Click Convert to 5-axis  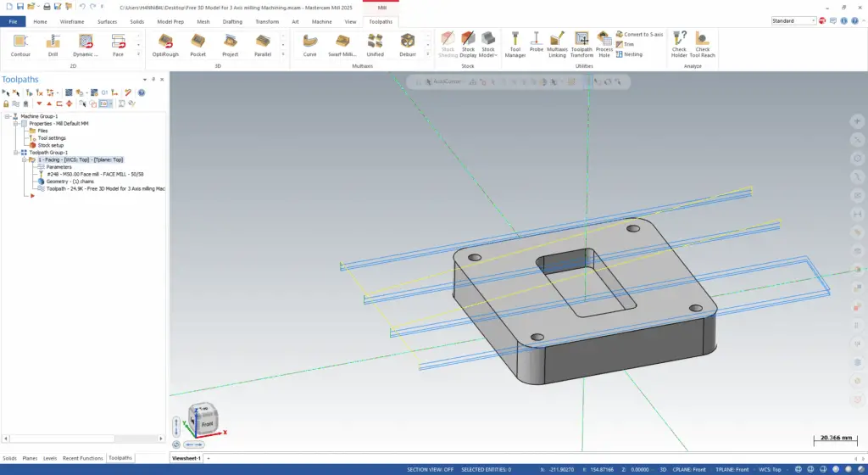click(639, 34)
